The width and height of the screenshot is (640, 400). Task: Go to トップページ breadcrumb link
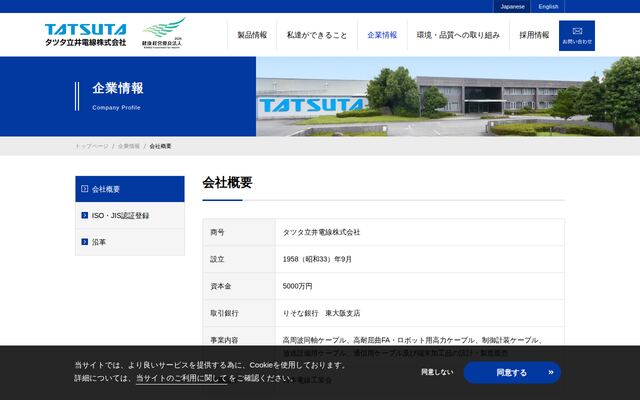click(x=92, y=146)
